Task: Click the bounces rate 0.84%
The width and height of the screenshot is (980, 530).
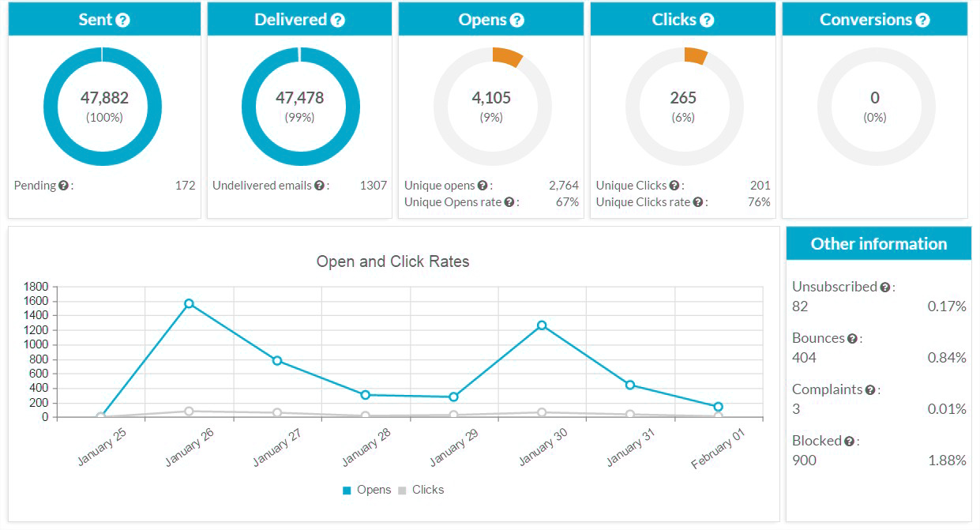Action: coord(947,358)
